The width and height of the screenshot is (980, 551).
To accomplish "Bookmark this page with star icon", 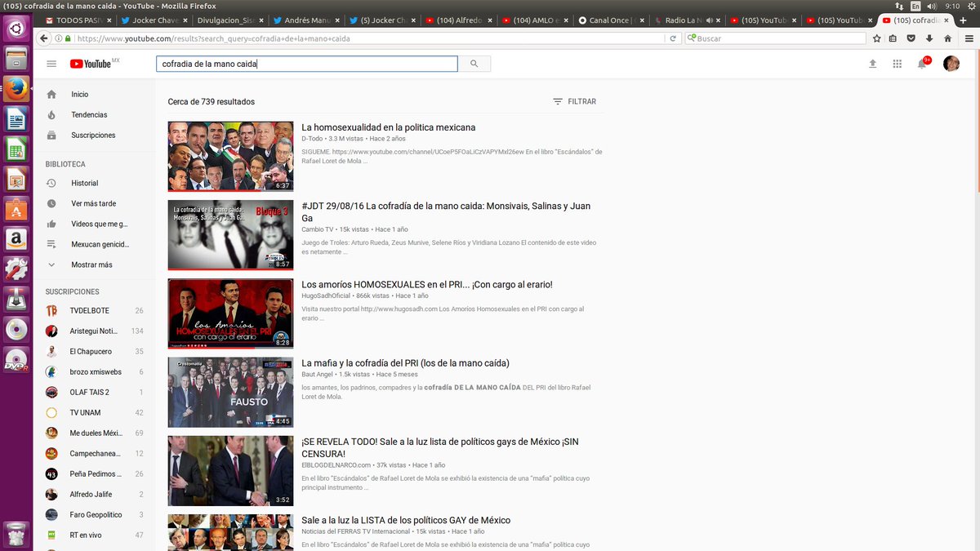I will [877, 38].
